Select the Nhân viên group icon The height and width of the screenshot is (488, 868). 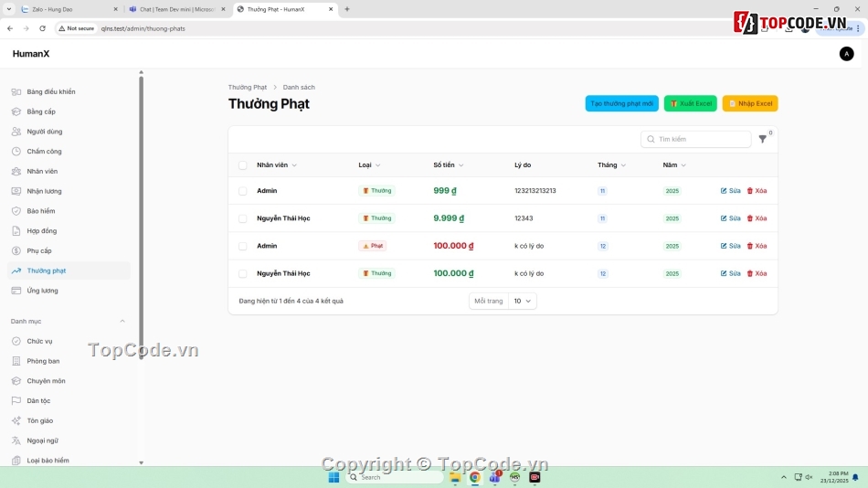click(x=16, y=171)
